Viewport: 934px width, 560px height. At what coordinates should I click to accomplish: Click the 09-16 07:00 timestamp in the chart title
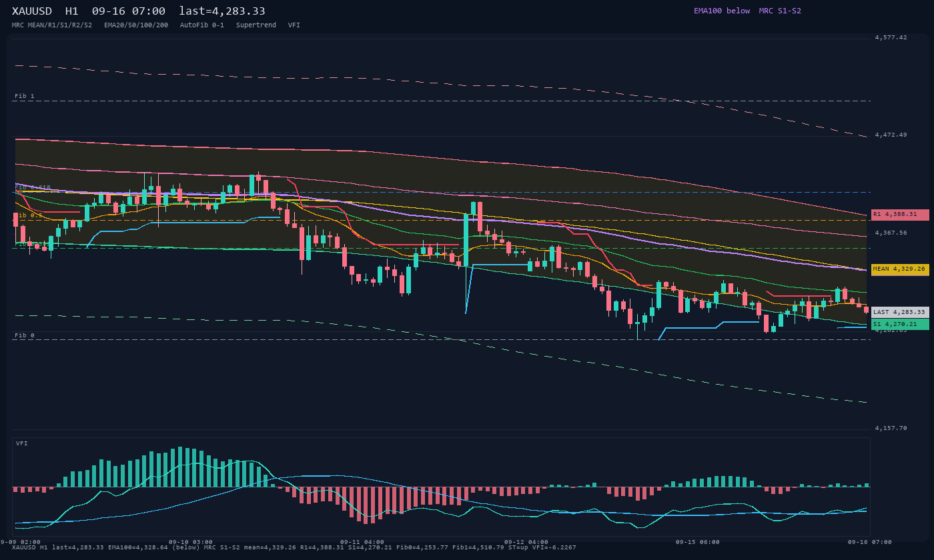click(x=129, y=11)
